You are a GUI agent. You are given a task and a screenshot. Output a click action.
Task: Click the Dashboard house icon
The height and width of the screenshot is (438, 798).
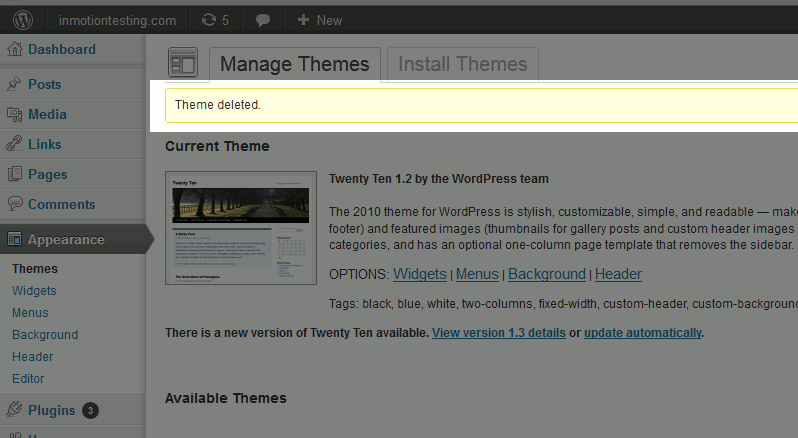coord(15,49)
